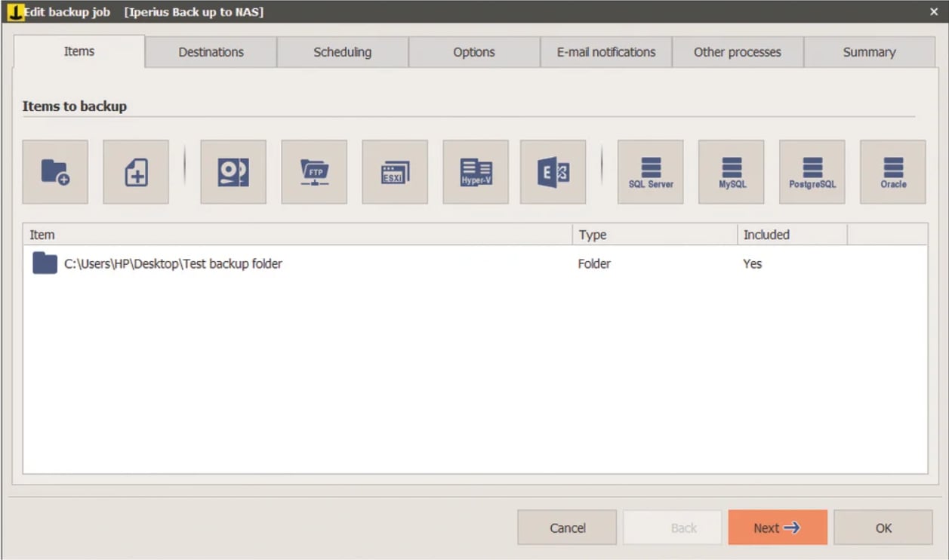
Task: Open the Other processes tab
Action: 738,52
